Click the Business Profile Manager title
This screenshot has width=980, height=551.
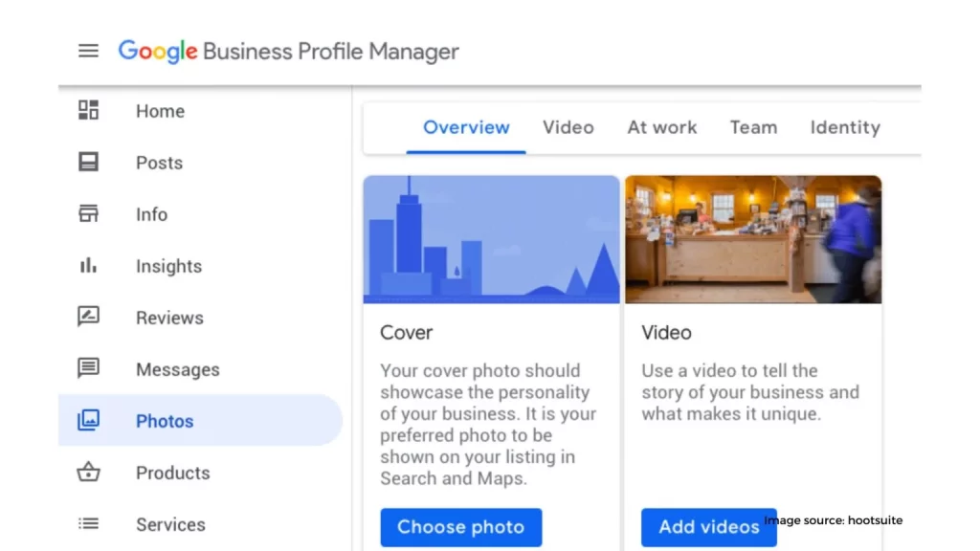(x=330, y=52)
